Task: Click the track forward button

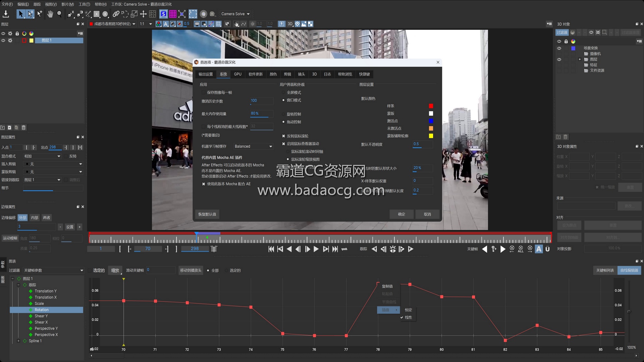Action: pos(410,249)
